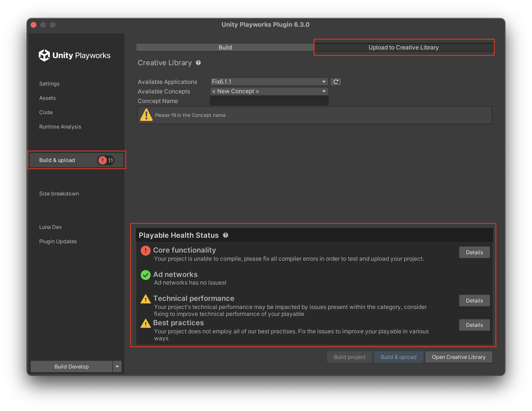532x411 pixels.
Task: Click Open Creative Library button
Action: (458, 357)
